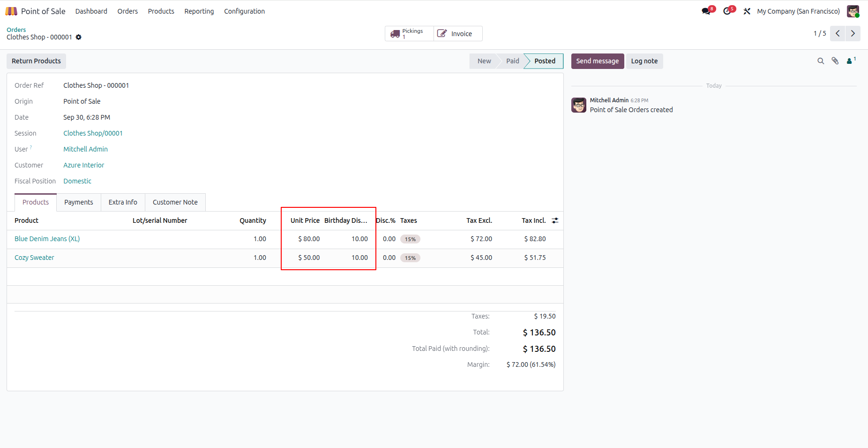Viewport: 868px width, 448px height.
Task: Click the User field help question mark
Action: pyautogui.click(x=31, y=147)
